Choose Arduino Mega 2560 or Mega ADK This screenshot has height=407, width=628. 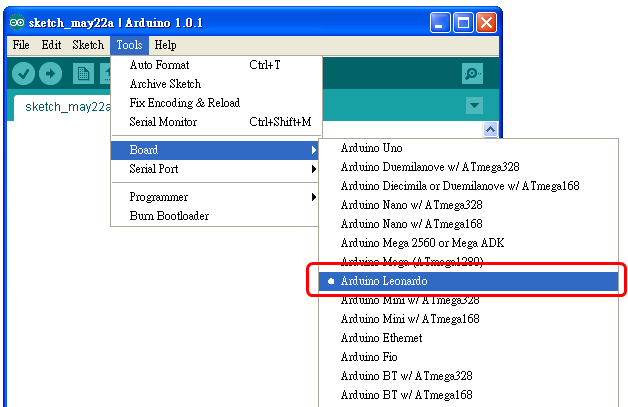[x=469, y=243]
